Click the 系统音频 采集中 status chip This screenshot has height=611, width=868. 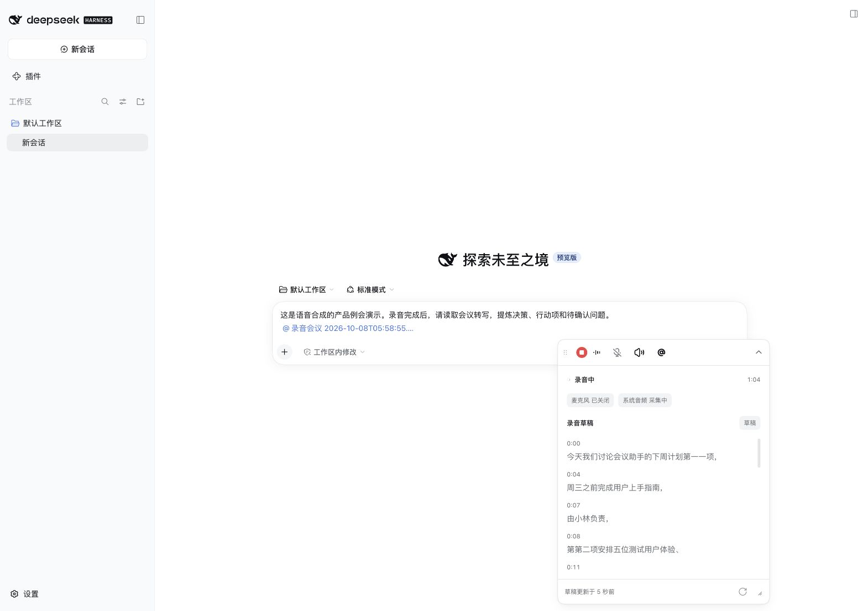(x=645, y=401)
